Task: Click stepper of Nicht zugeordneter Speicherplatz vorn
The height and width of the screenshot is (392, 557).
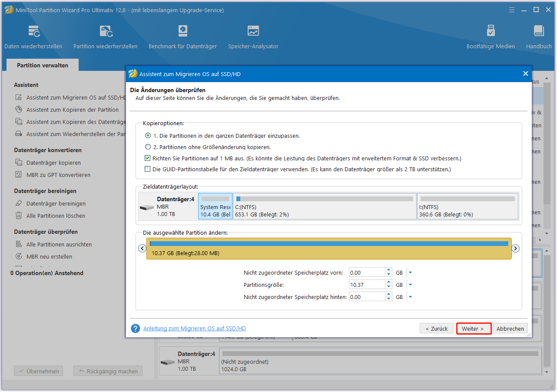Action: coord(389,273)
